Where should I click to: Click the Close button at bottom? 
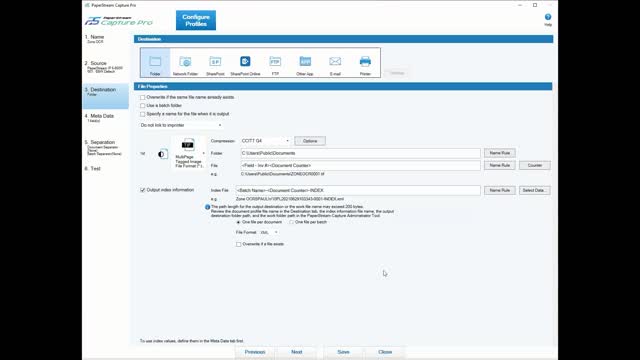385,352
